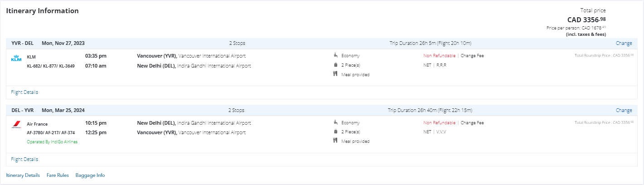Click the meal icon for Air France flight
Image resolution: width=644 pixels, height=185 pixels.
335,141
